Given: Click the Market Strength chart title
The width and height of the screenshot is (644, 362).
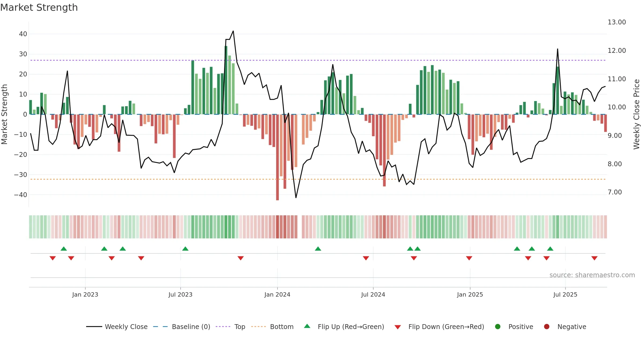Looking at the screenshot, I should point(39,8).
